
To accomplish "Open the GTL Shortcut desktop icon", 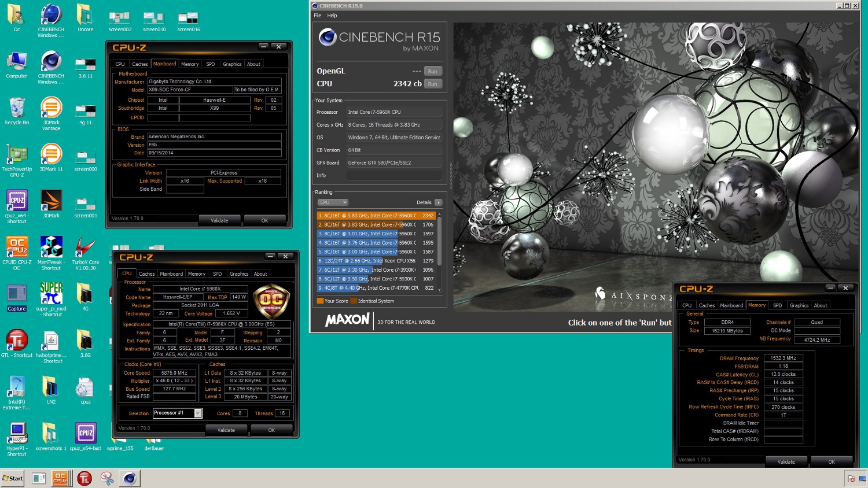I will (17, 344).
